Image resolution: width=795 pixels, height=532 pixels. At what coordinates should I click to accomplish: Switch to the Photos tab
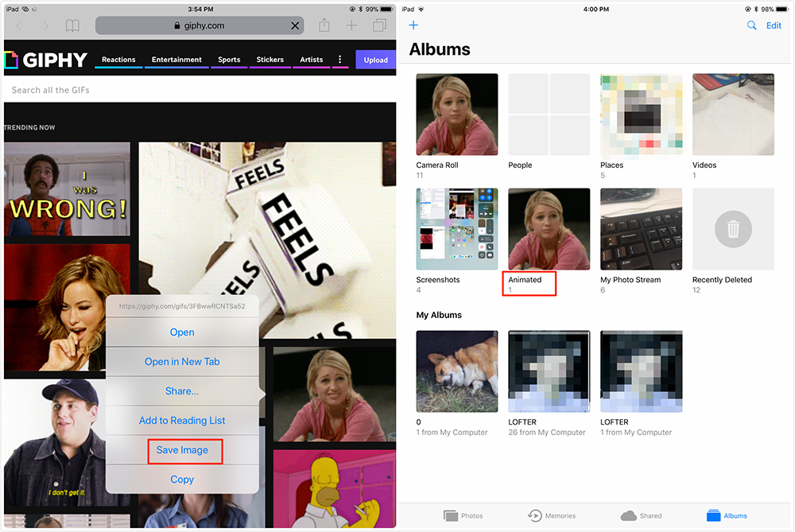pyautogui.click(x=463, y=516)
